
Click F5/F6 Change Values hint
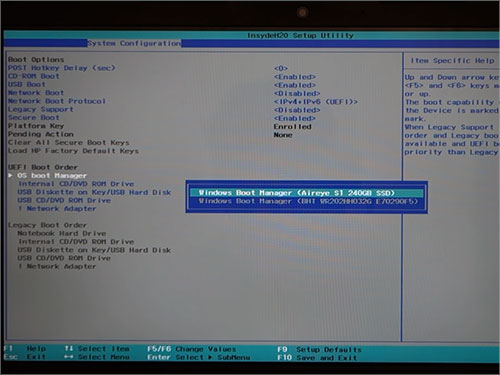[192, 349]
